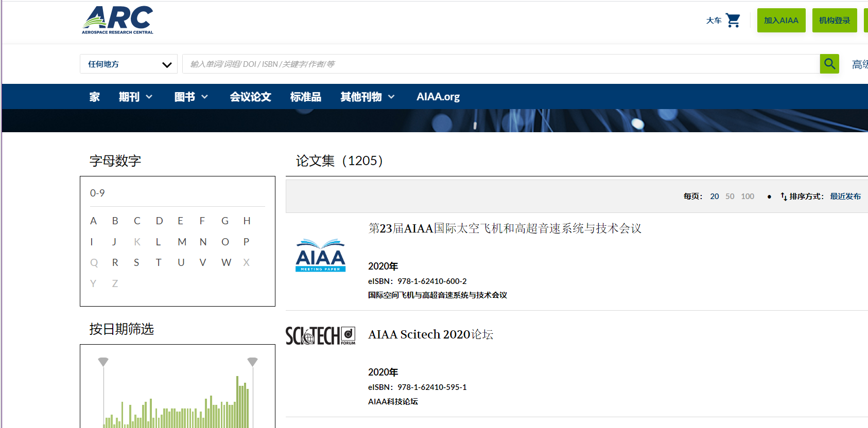Show 100 results per page
Screen dimensions: 868x428
coord(748,197)
